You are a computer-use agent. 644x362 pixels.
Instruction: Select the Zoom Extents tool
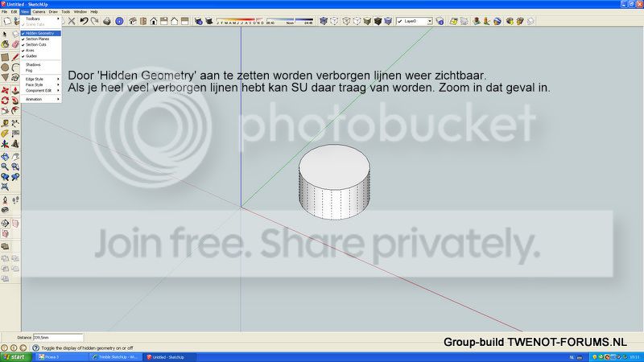click(5, 187)
